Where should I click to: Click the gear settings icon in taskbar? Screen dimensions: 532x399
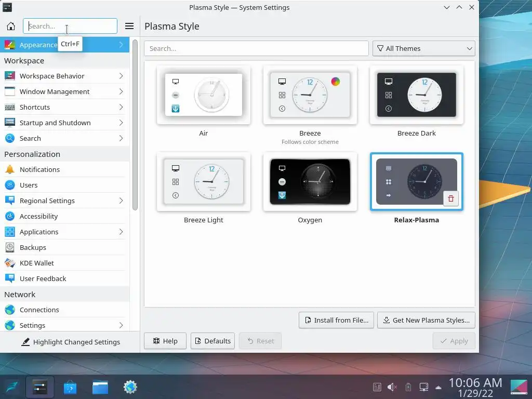coord(130,387)
